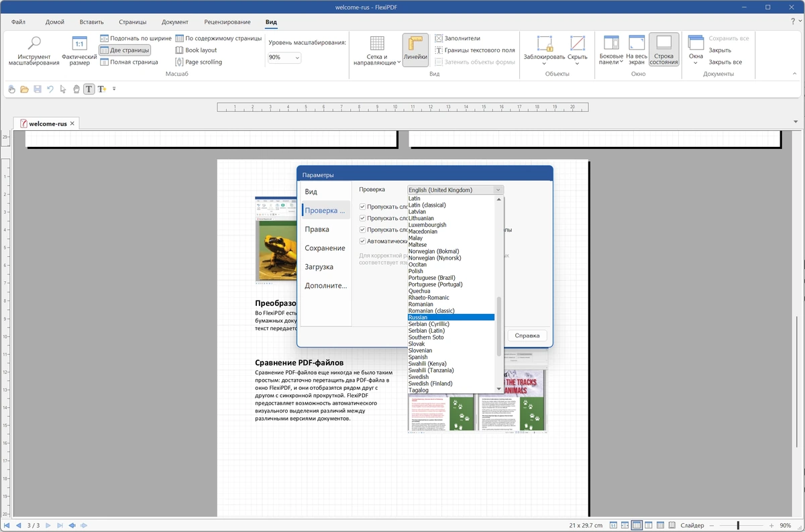Click zoom in plus in status bar
Screen dimensions: 805x532
coord(771,525)
